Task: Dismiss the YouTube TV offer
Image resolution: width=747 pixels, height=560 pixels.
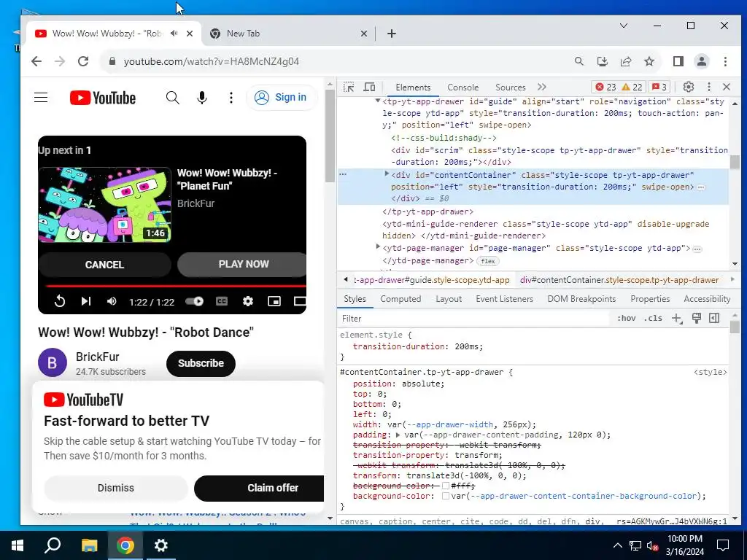Action: pyautogui.click(x=116, y=488)
